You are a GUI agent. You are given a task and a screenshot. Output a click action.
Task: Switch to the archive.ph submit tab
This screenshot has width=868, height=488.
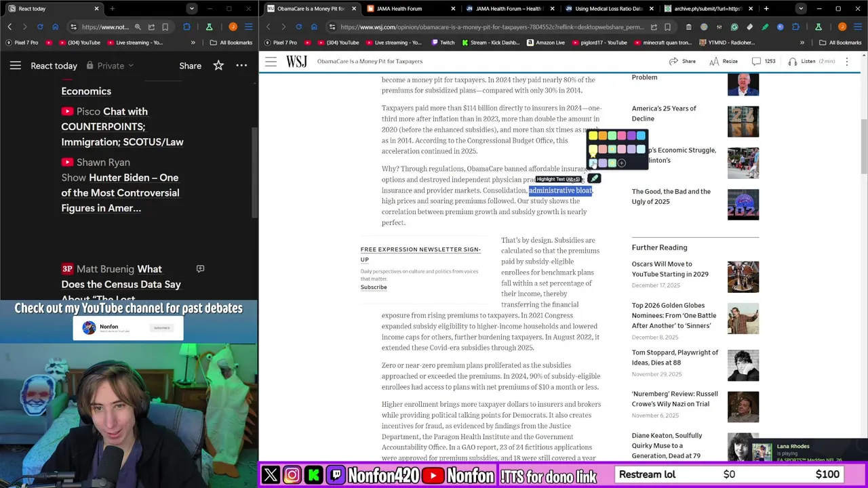click(707, 9)
